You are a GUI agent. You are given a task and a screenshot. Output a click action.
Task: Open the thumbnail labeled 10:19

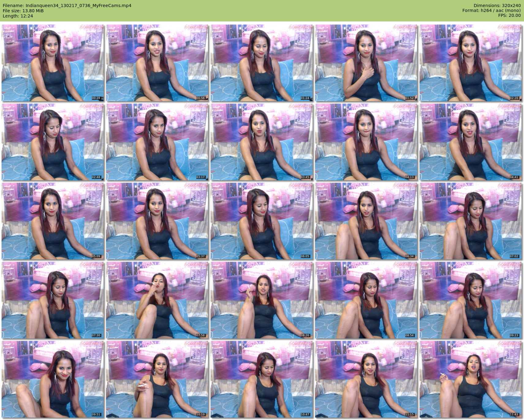tap(157, 379)
